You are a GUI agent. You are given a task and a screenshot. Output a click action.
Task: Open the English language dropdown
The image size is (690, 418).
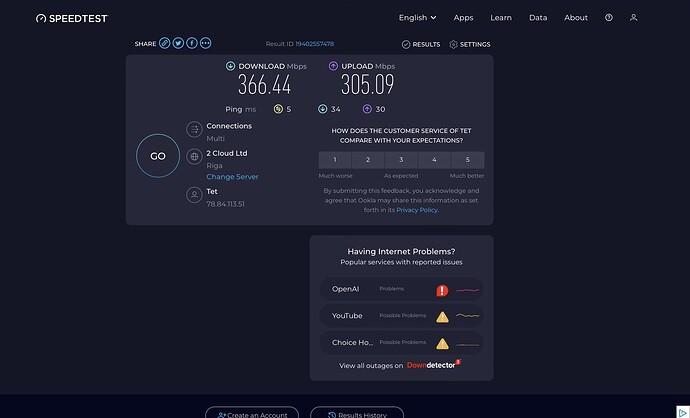(x=417, y=18)
